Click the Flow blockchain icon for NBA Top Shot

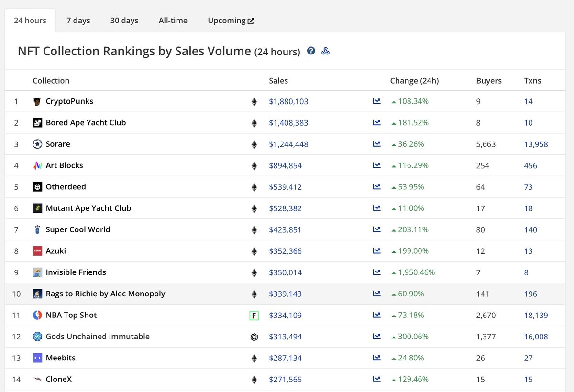point(254,316)
